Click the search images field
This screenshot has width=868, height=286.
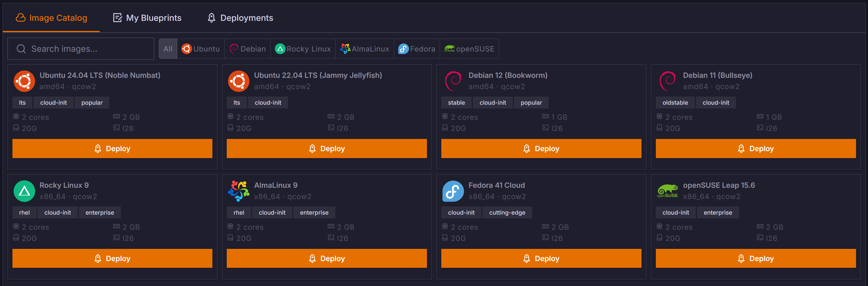click(81, 49)
